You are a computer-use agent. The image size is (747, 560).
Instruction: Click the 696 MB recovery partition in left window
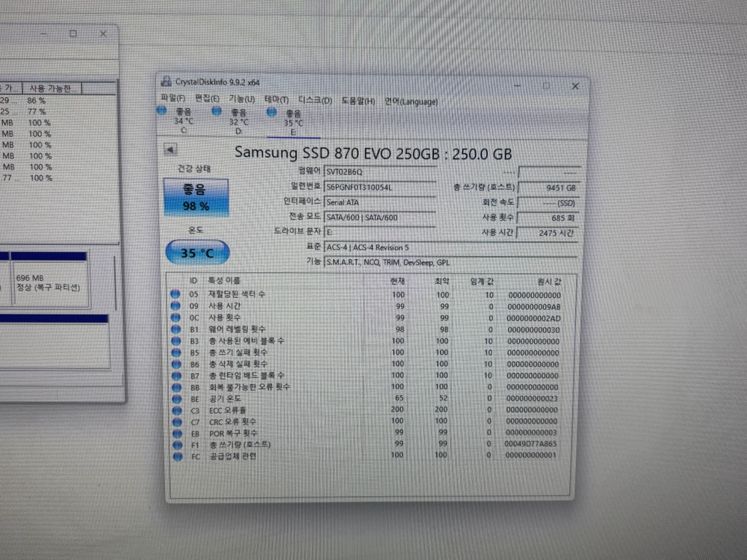[x=49, y=283]
